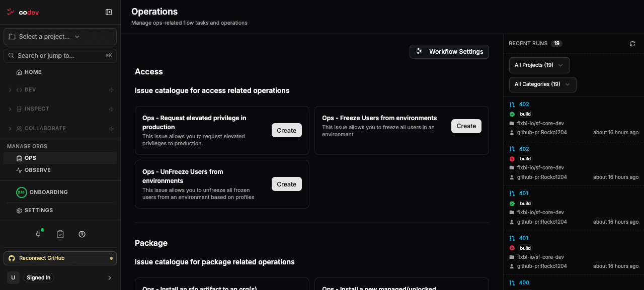Screen dimensions: 644x290
Task: Click green success status icon of run 401
Action: coord(512,204)
